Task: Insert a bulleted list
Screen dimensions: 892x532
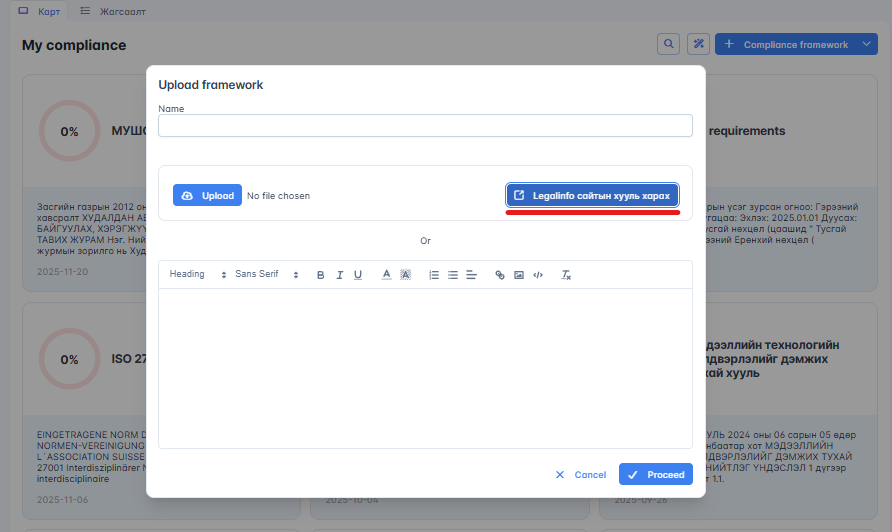Action: 453,275
